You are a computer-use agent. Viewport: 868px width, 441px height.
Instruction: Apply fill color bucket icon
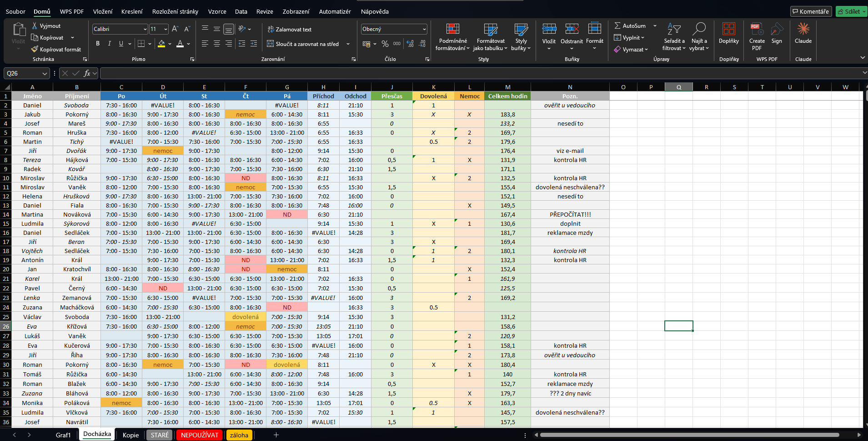click(x=161, y=44)
